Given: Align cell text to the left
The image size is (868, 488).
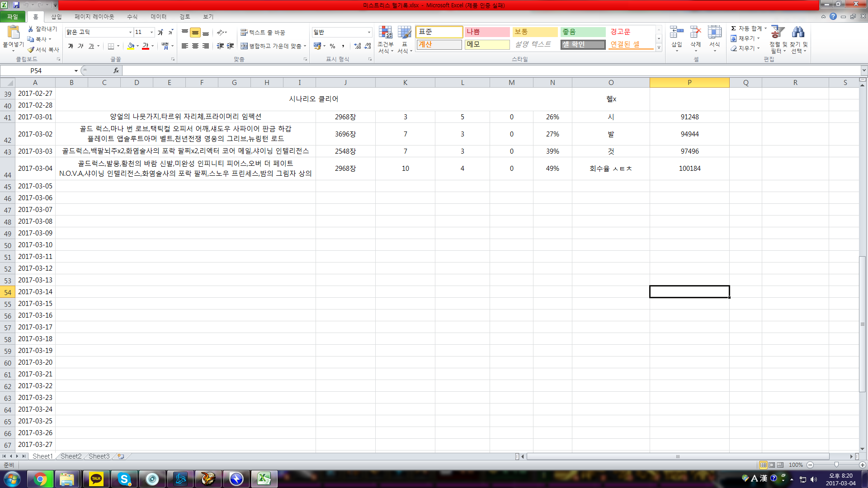Looking at the screenshot, I should tap(185, 46).
